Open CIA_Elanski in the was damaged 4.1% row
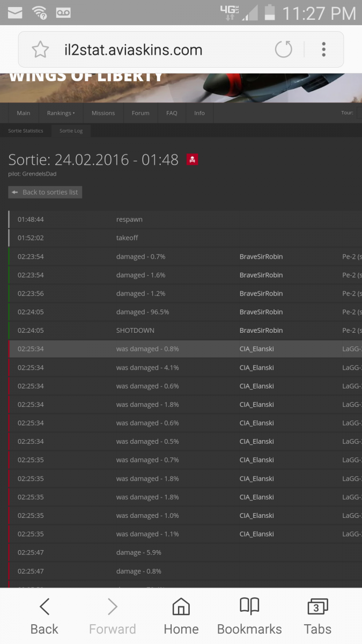 click(x=257, y=368)
